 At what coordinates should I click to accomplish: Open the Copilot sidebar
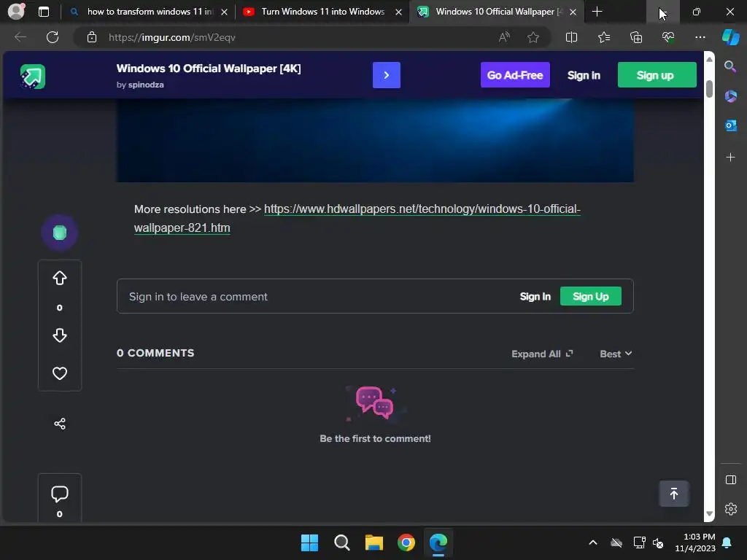pos(730,37)
